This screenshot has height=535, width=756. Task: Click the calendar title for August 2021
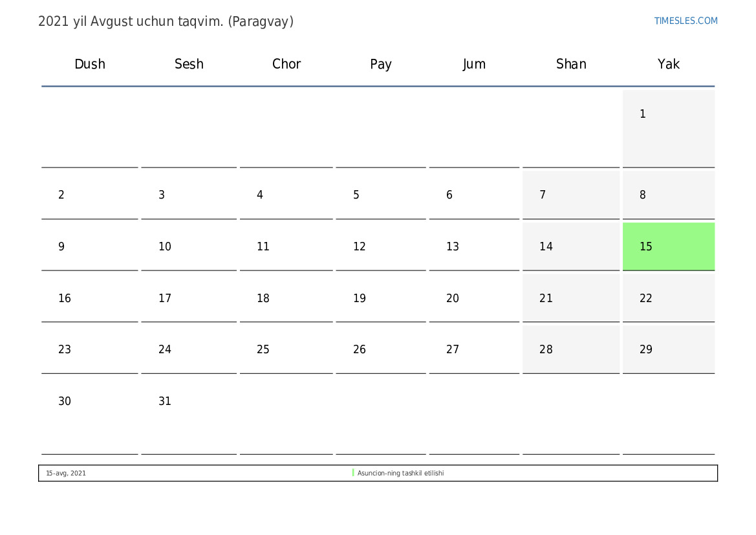pyautogui.click(x=166, y=21)
